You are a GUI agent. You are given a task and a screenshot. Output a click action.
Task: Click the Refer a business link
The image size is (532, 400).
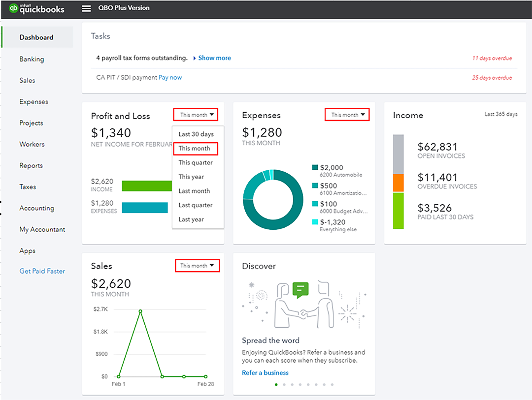[x=265, y=373]
